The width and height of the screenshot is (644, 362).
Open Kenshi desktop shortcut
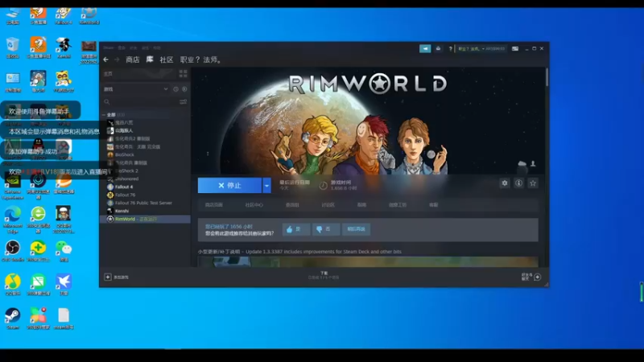(64, 48)
